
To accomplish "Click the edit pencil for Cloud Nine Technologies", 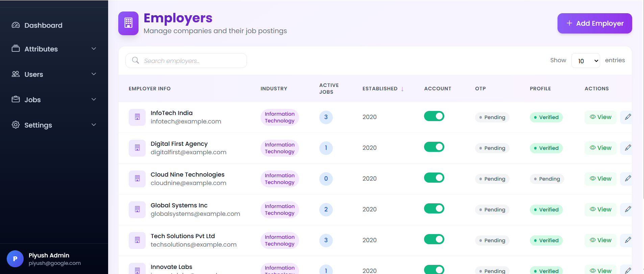I will coord(628,179).
